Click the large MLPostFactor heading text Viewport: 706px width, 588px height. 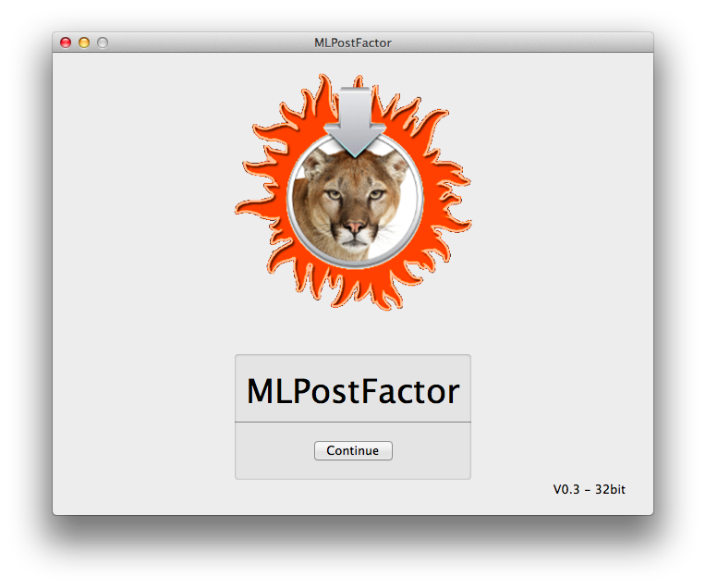tap(353, 391)
